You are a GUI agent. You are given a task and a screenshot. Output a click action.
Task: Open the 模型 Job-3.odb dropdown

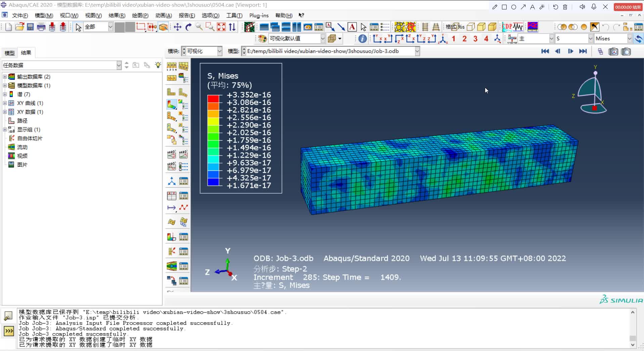pos(417,51)
